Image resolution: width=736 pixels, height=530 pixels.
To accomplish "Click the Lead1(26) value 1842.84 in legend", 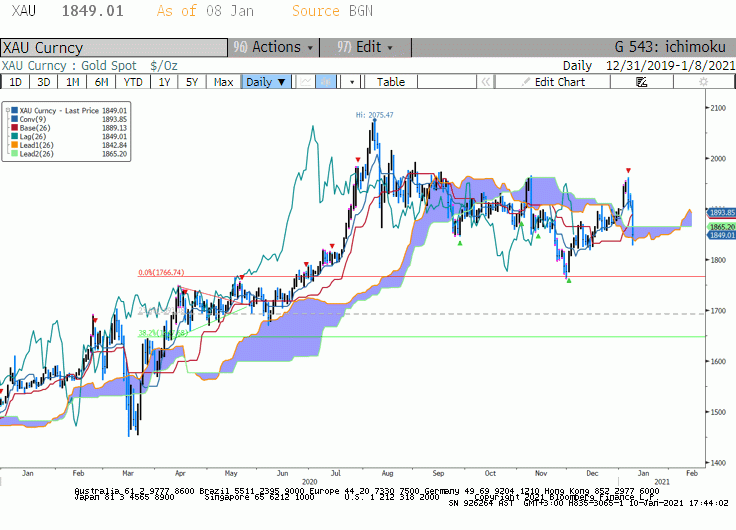I will coord(115,145).
